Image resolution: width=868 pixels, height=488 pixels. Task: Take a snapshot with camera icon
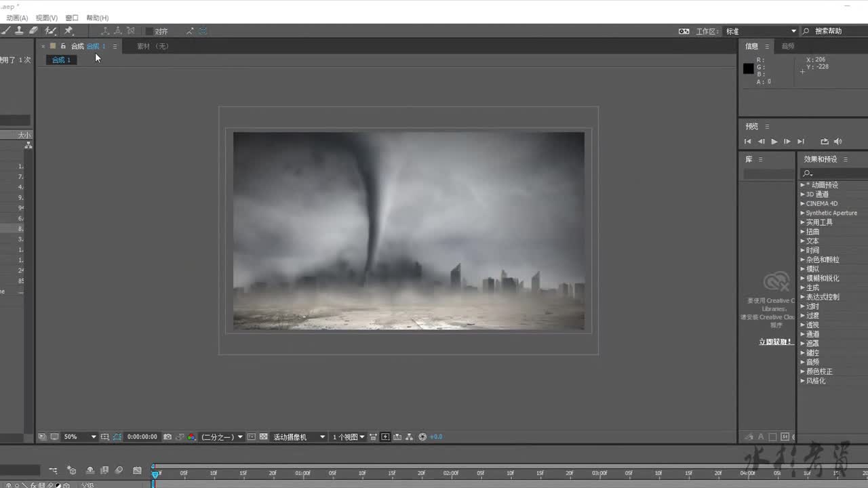(x=167, y=437)
